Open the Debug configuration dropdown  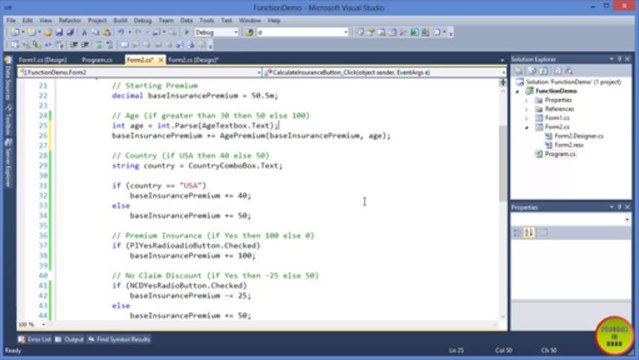point(236,32)
